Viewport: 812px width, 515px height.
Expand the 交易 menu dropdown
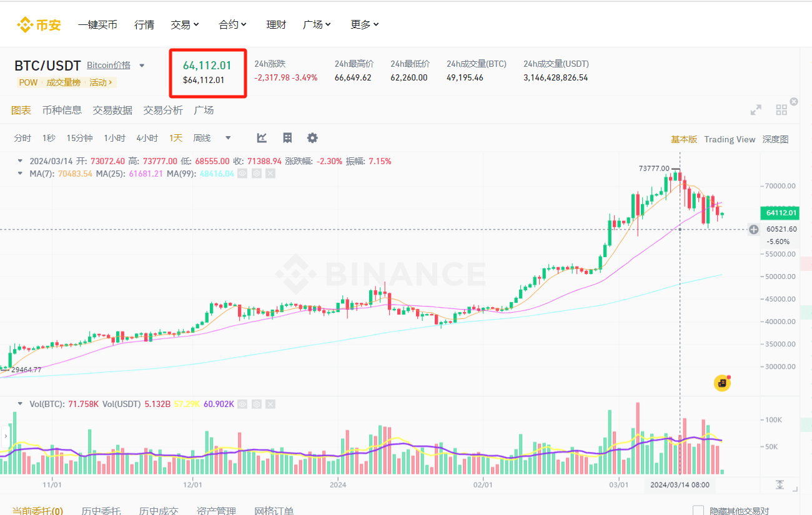tap(185, 24)
